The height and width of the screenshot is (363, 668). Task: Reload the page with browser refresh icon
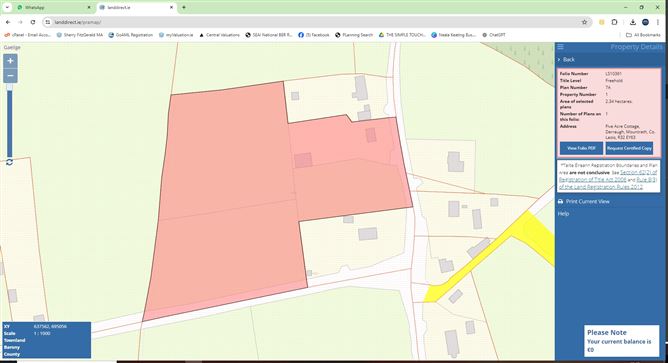[33, 22]
